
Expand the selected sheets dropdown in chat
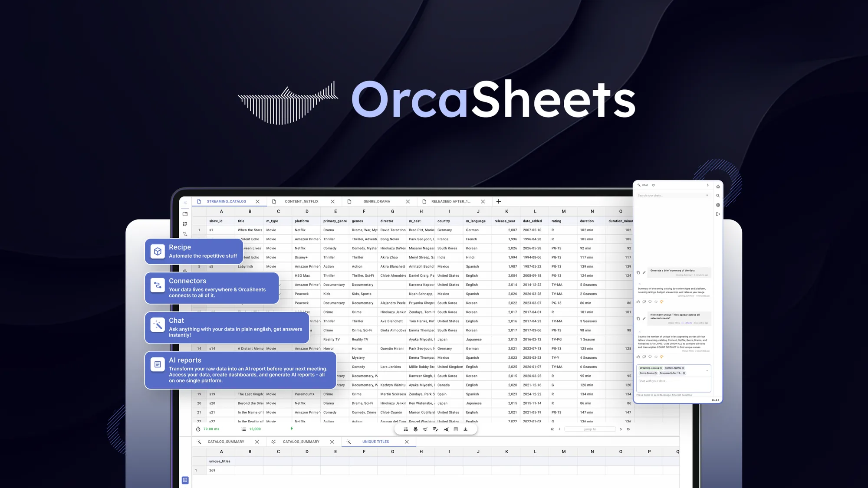(707, 370)
